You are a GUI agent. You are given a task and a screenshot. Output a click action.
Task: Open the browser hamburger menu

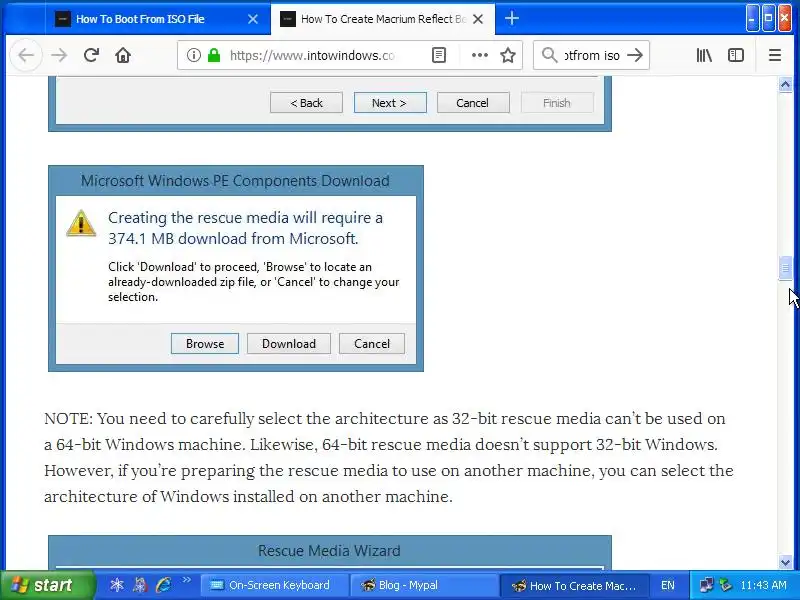coord(774,55)
